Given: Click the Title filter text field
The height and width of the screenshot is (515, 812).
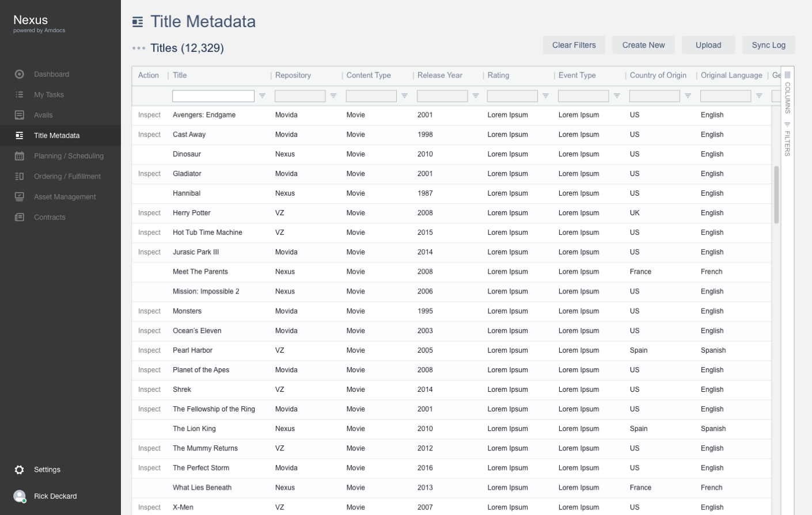Looking at the screenshot, I should (213, 96).
